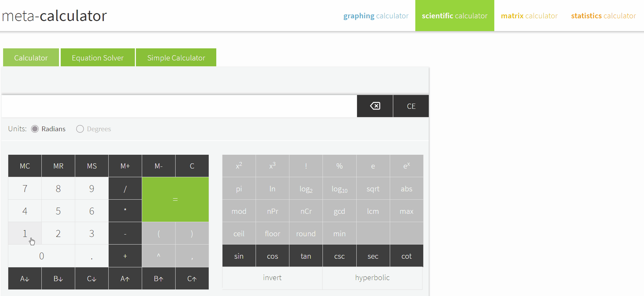
Task: Click the A up-arrow variable recall key
Action: coord(125,278)
